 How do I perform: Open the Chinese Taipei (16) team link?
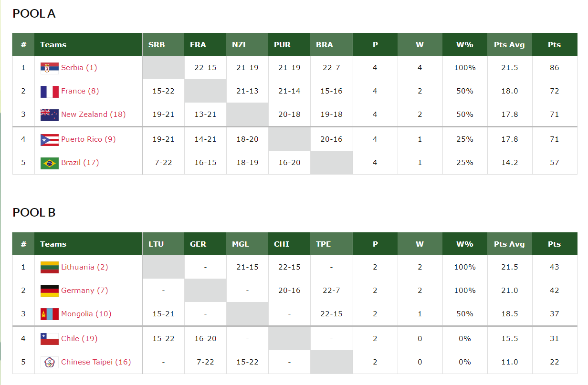coord(95,362)
